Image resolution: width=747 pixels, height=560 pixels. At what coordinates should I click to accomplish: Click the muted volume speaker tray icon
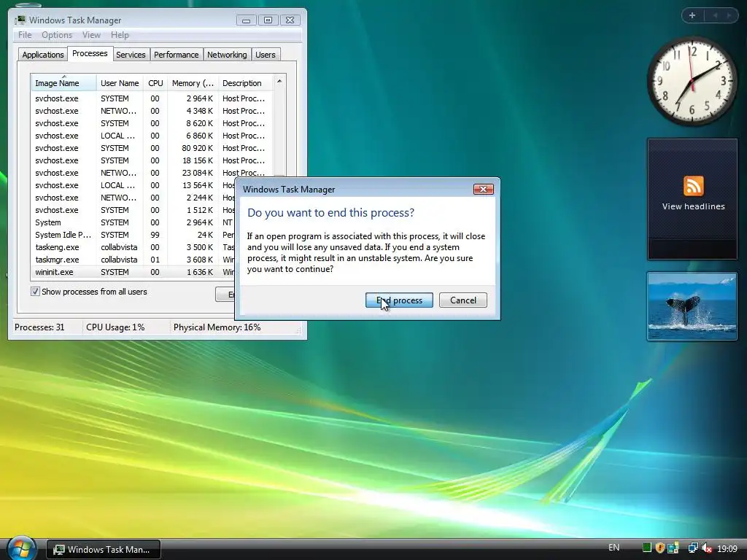[x=707, y=548]
